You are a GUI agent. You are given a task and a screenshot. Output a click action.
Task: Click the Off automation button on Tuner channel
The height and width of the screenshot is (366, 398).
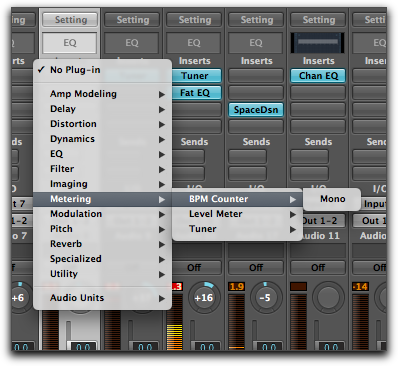[x=194, y=267]
